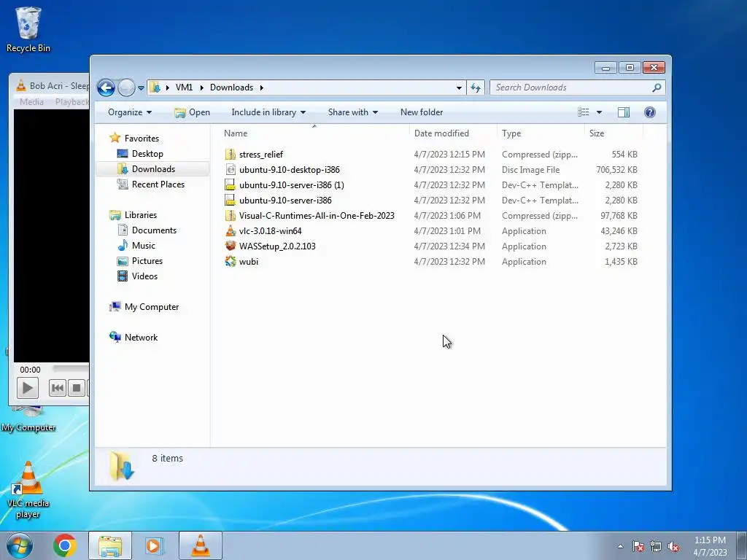This screenshot has width=747, height=560.
Task: Refresh the Downloads folder view
Action: (476, 87)
